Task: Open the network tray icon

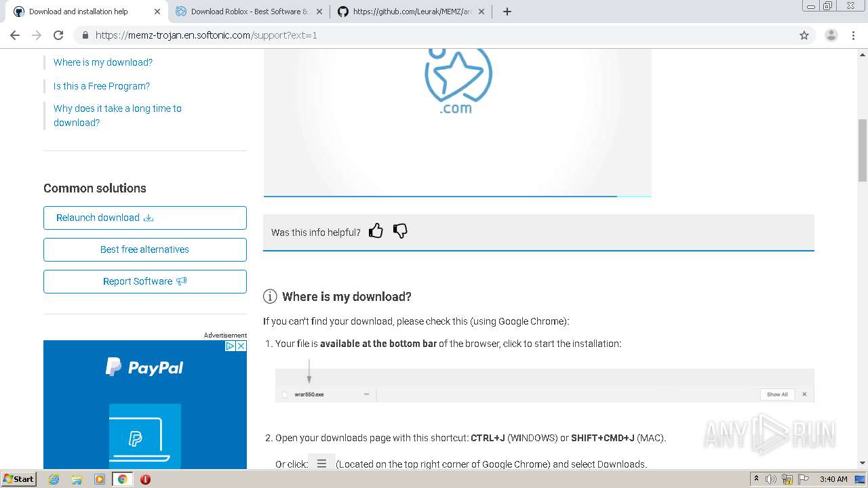Action: point(787,479)
